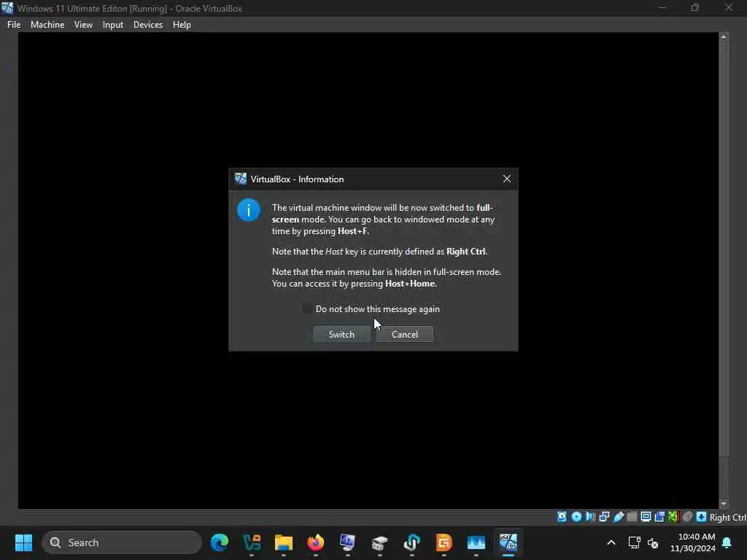Screen dimensions: 747x560
Task: Click VirtualBox logo in Information dialog title
Action: click(x=241, y=179)
